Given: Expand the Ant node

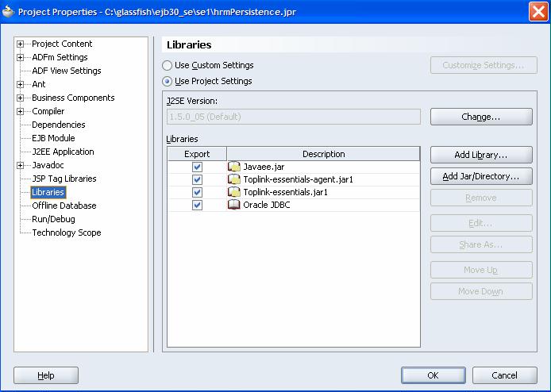Looking at the screenshot, I should [x=21, y=84].
